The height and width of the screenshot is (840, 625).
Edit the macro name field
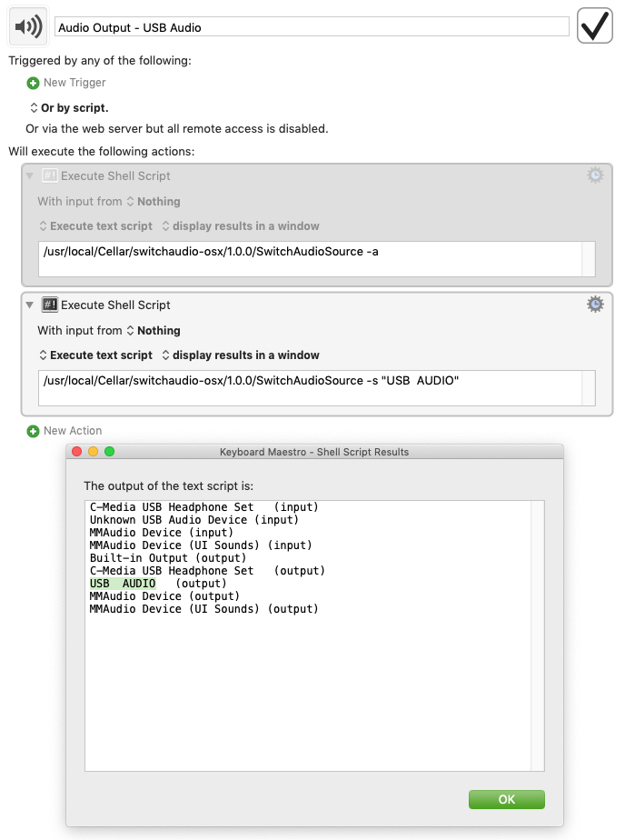click(x=312, y=27)
